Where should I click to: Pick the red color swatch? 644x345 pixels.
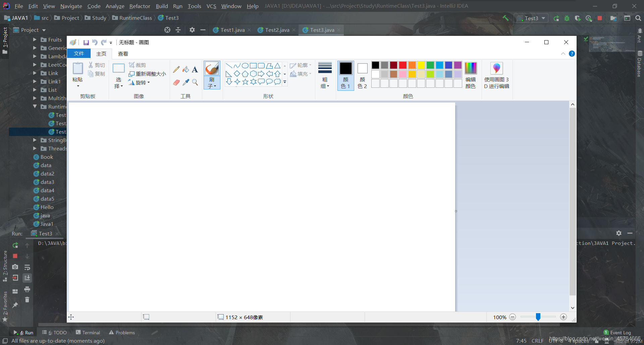coord(403,65)
